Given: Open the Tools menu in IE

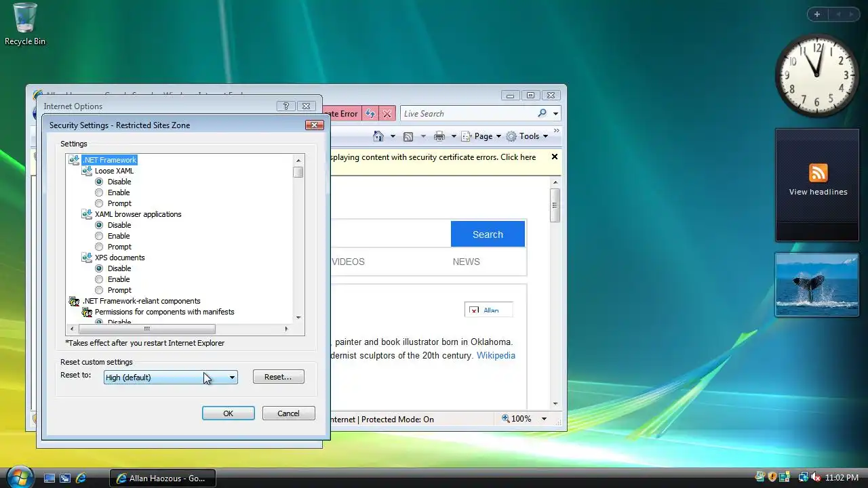Looking at the screenshot, I should 527,136.
